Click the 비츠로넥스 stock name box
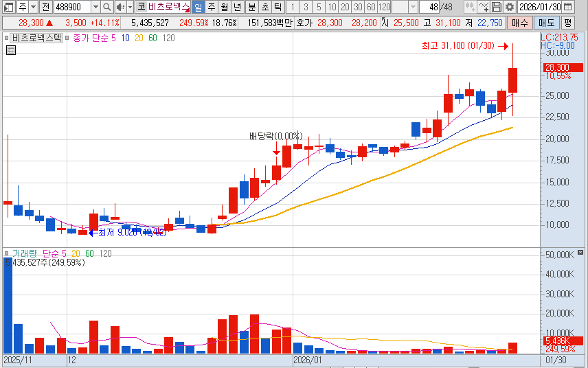Viewport: 588px width, 368px height. pyautogui.click(x=169, y=7)
